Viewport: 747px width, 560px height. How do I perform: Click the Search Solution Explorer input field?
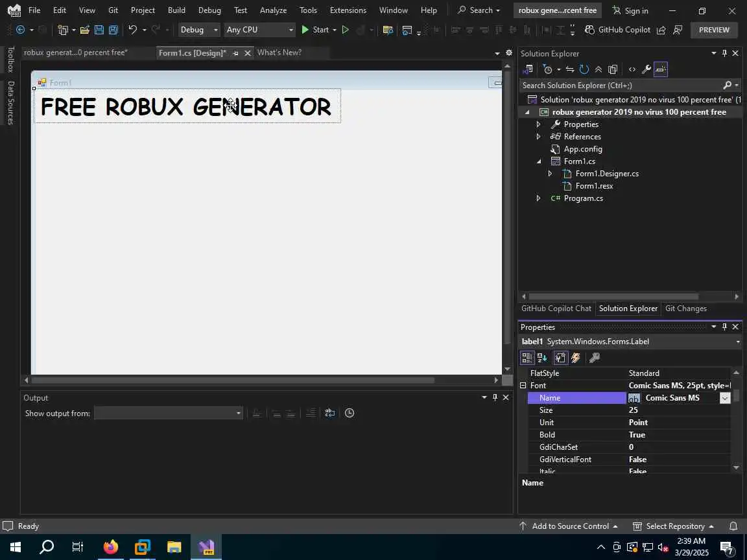click(621, 86)
